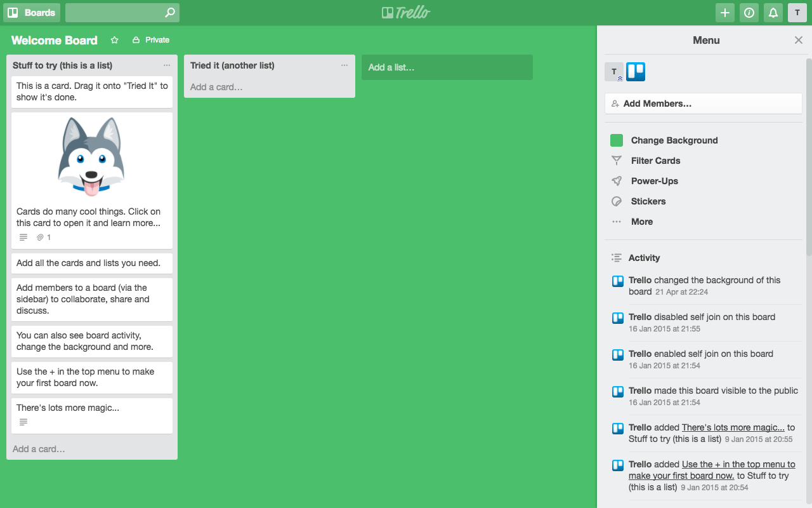Screen dimensions: 812x508
Task: Open card about dragging onto Tried It
Action: (92, 92)
